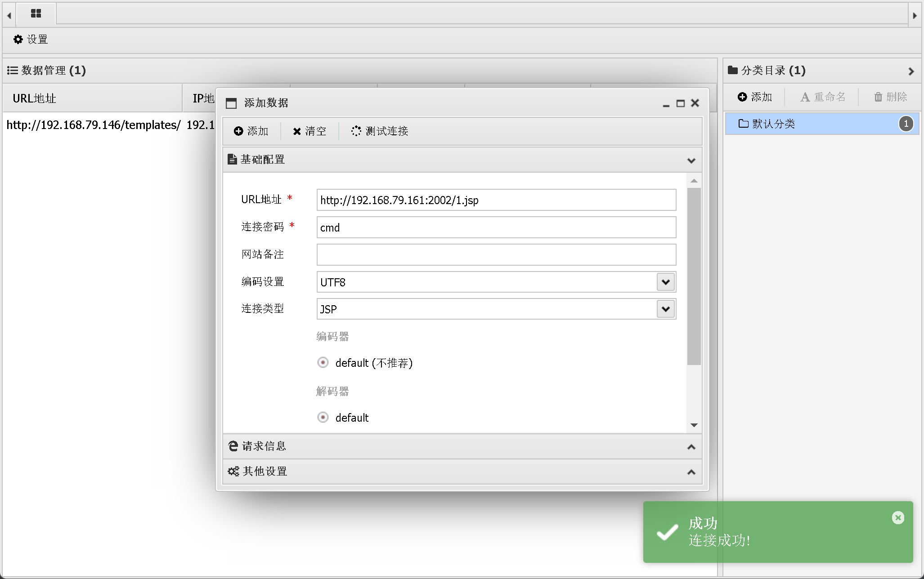Maximize the 添加数据 dialog window

(x=681, y=103)
